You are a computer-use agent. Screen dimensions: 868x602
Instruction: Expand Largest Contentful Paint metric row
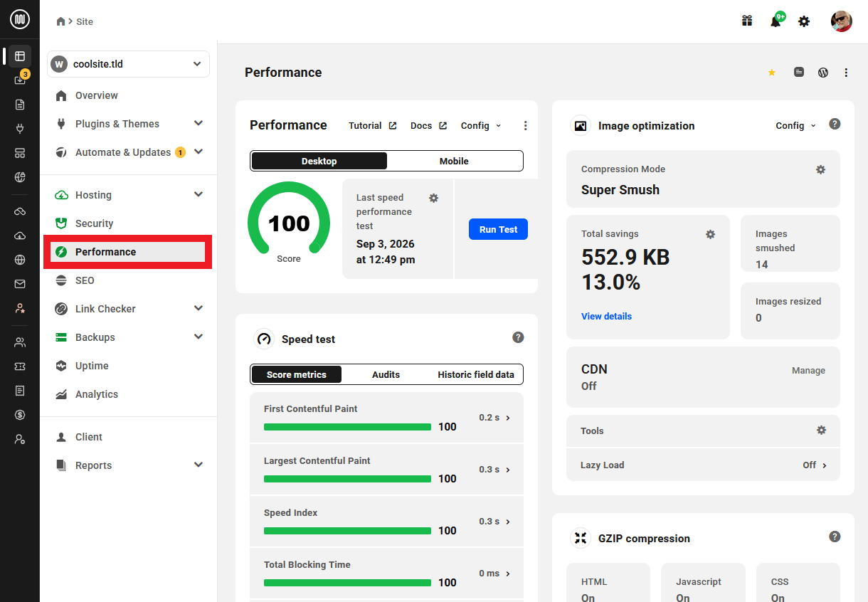coord(387,470)
